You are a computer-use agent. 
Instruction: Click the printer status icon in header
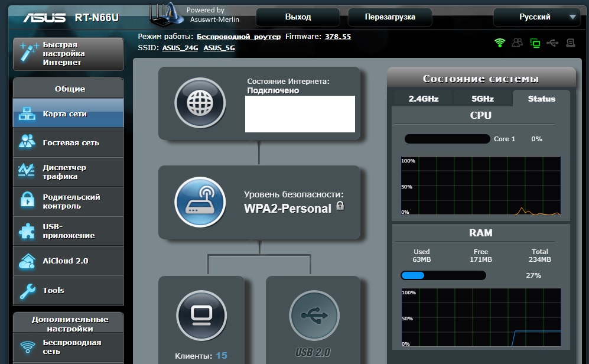coord(571,43)
